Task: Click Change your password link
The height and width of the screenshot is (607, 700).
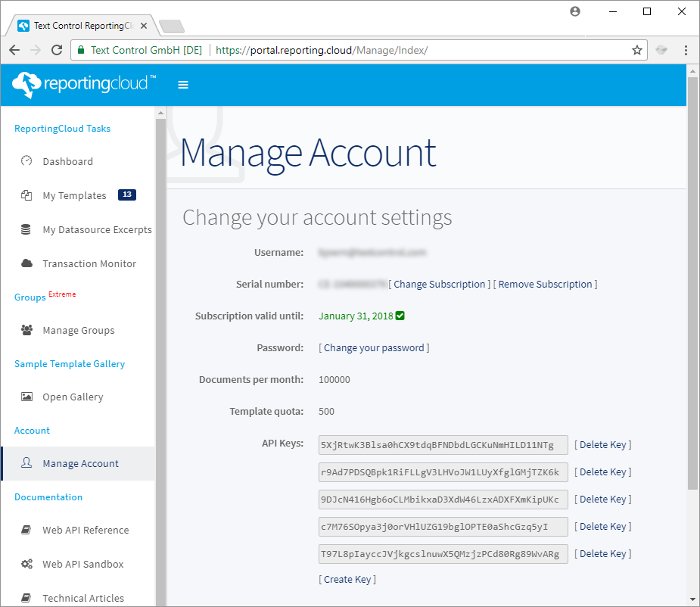Action: point(374,347)
